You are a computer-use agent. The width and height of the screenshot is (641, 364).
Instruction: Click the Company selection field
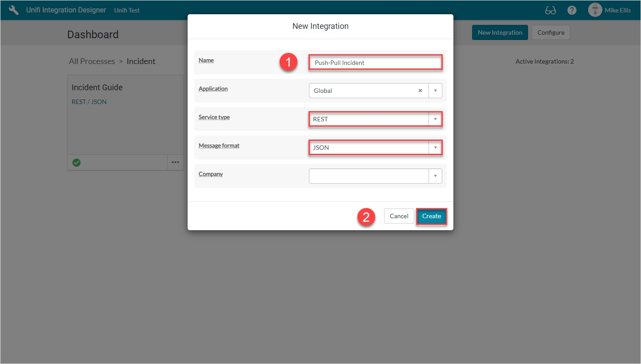coord(369,176)
